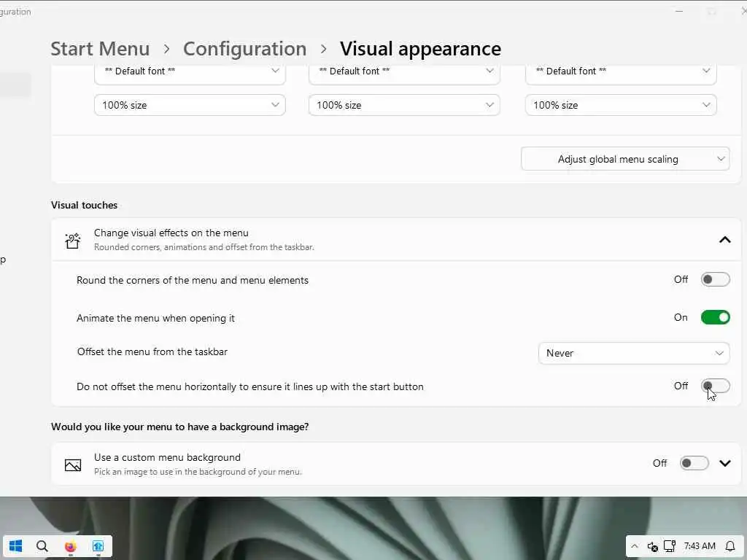
Task: Click the visual effects sparkle icon
Action: click(72, 240)
